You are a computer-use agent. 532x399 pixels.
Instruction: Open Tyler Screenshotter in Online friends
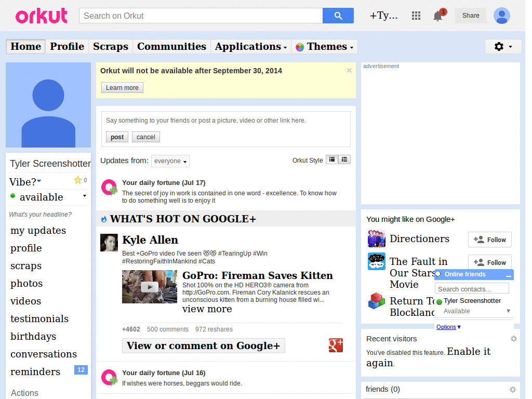click(x=472, y=301)
